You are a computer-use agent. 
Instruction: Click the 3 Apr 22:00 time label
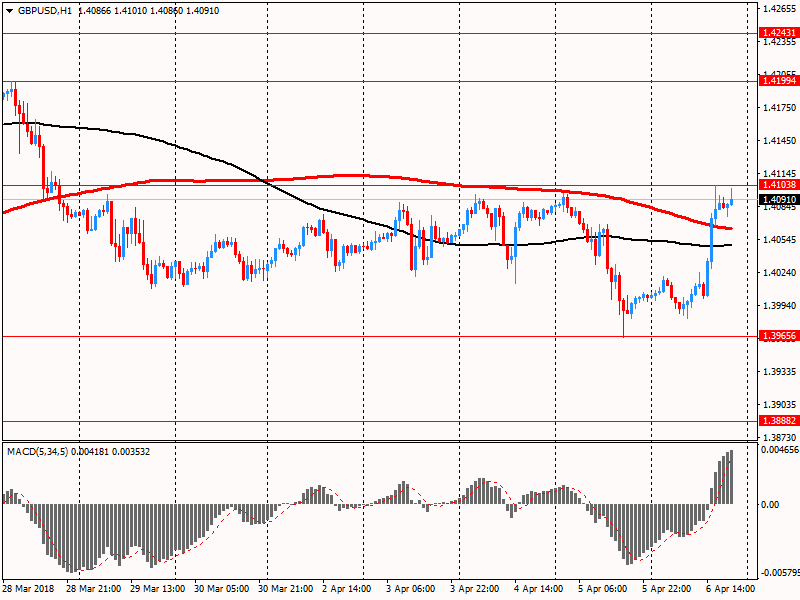(475, 588)
